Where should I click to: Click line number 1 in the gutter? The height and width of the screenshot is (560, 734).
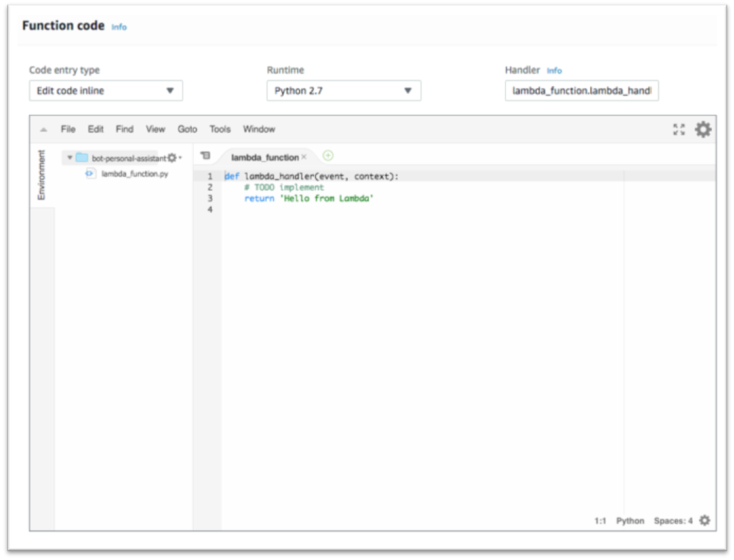[x=210, y=176]
